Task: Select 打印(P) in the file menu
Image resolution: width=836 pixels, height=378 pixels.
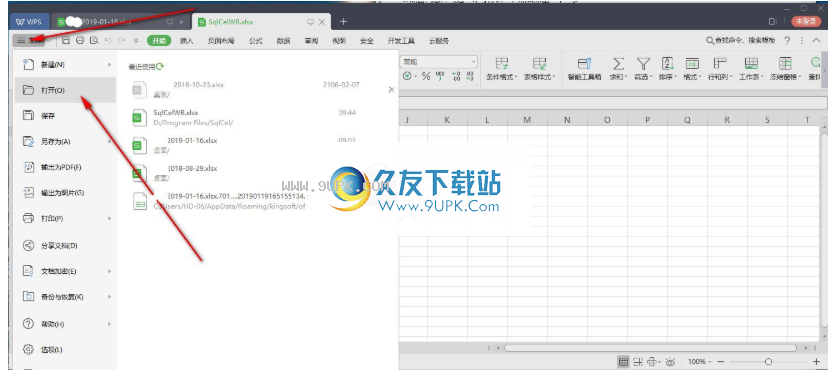Action: (65, 218)
